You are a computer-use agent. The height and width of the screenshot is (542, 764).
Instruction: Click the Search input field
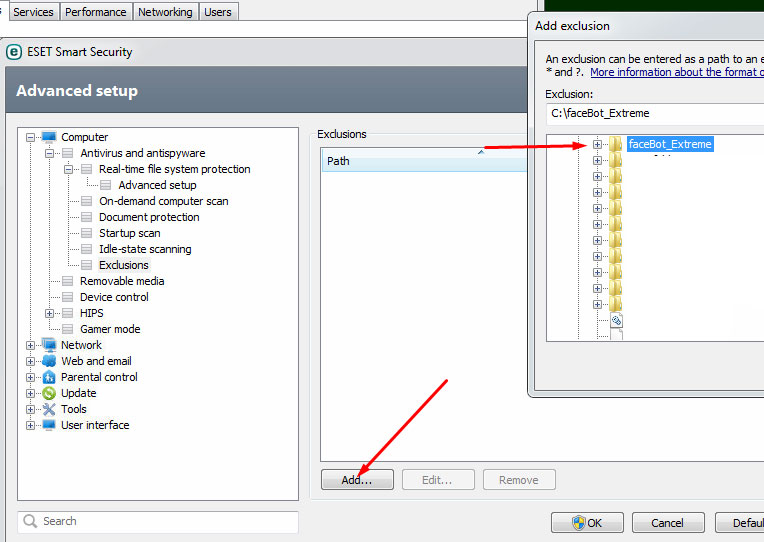pyautogui.click(x=158, y=522)
